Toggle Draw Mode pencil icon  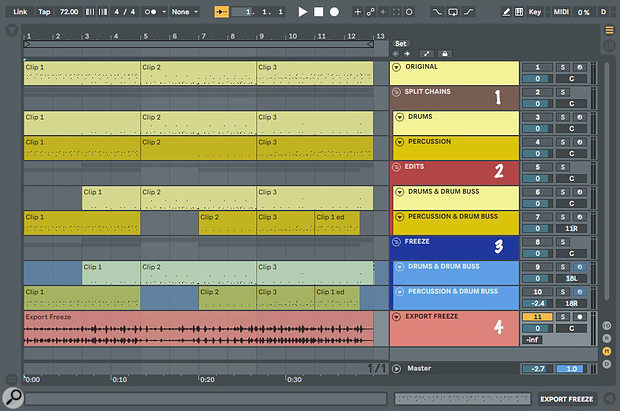(506, 12)
